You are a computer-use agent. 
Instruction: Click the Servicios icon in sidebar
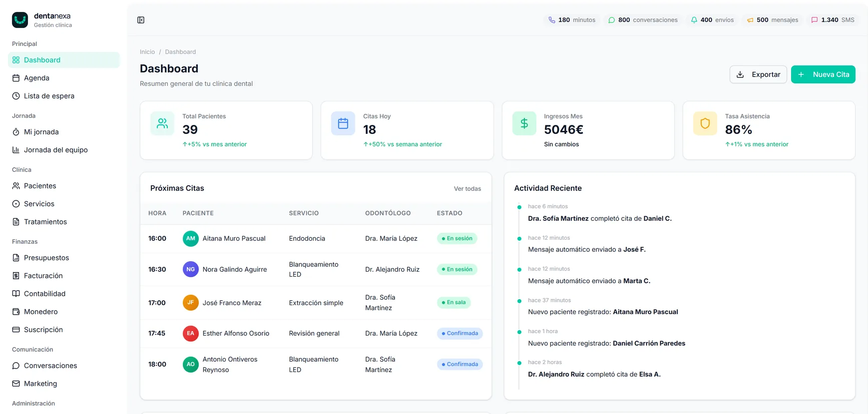pyautogui.click(x=16, y=204)
